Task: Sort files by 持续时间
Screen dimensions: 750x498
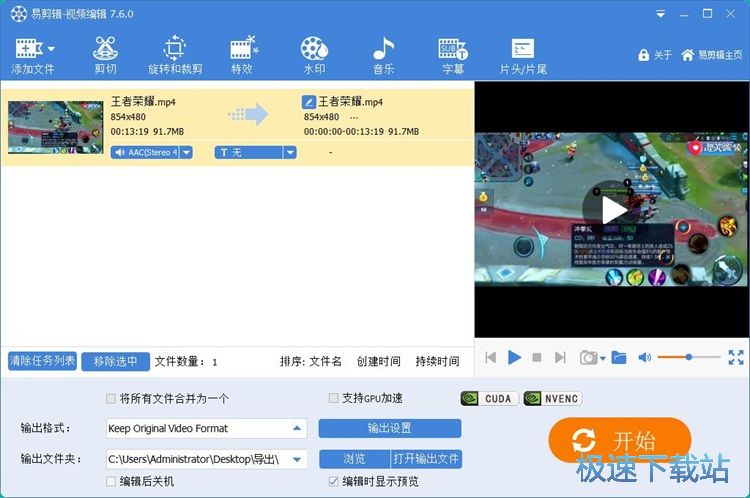Action: (437, 361)
